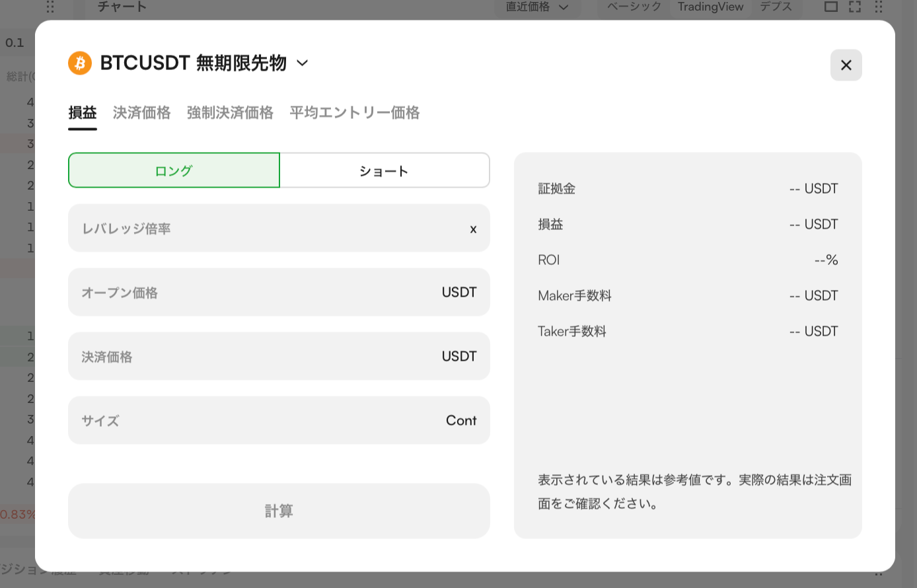The height and width of the screenshot is (588, 917).
Task: Select the 強制決済価格 tab
Action: pyautogui.click(x=230, y=112)
